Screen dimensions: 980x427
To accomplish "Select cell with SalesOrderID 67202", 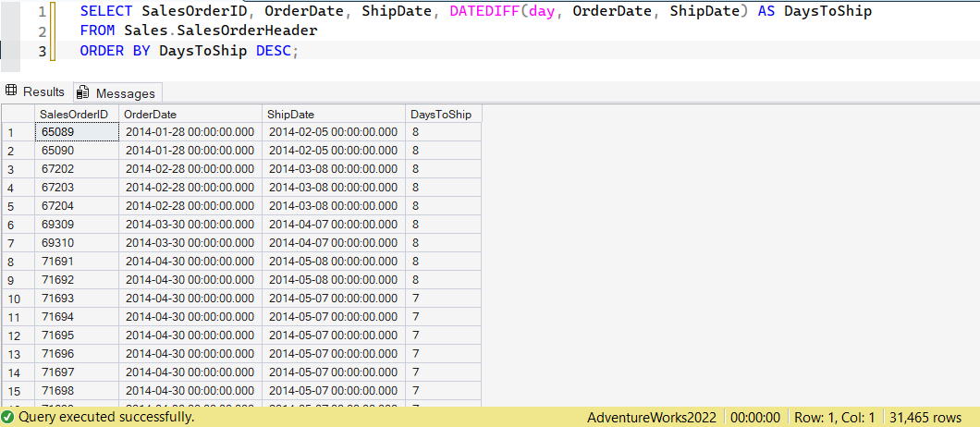I will click(77, 169).
